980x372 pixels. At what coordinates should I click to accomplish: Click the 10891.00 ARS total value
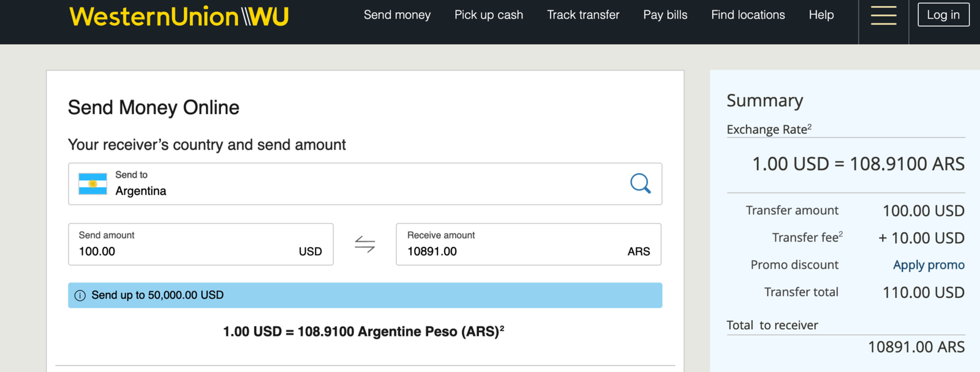(916, 347)
